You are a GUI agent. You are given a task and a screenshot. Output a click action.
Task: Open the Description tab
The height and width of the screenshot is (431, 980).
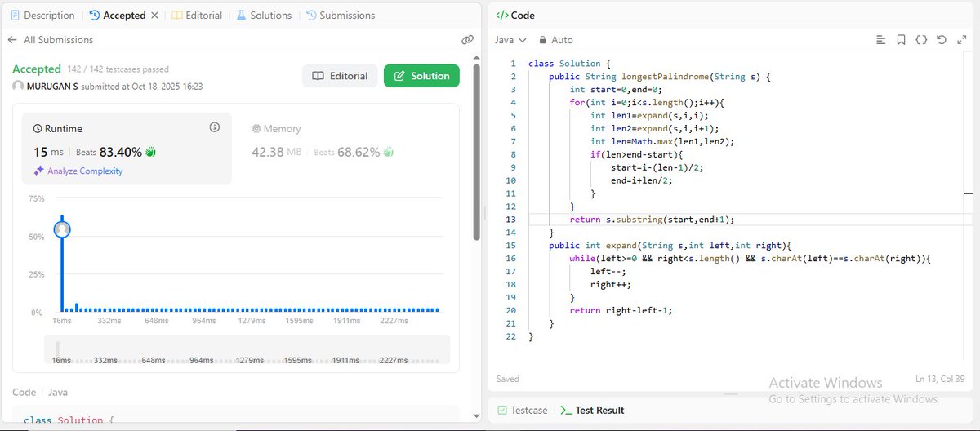click(43, 15)
